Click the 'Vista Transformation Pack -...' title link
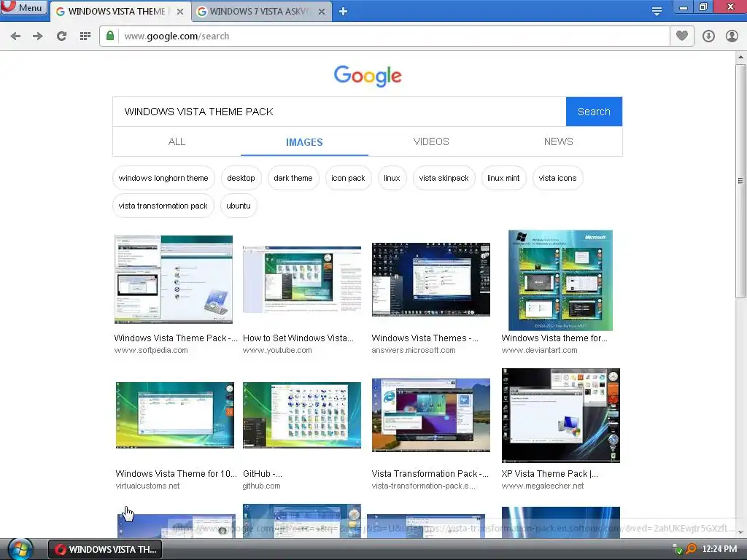 point(430,474)
